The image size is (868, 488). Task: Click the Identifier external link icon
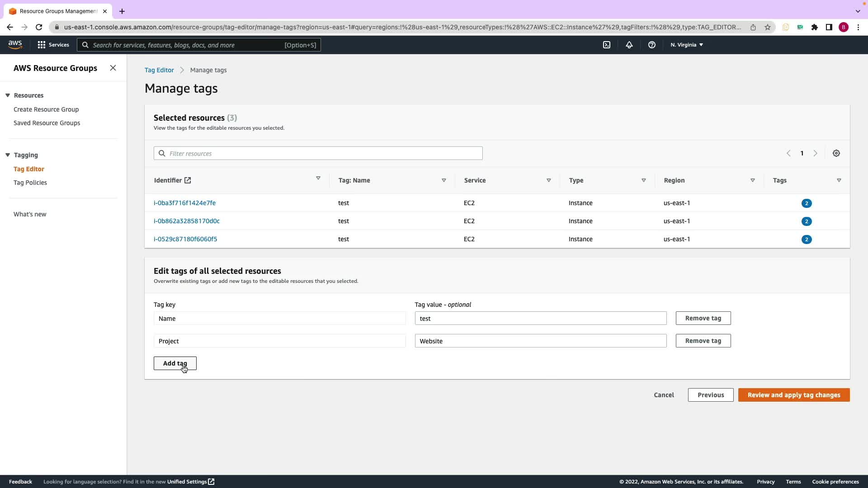(x=188, y=180)
